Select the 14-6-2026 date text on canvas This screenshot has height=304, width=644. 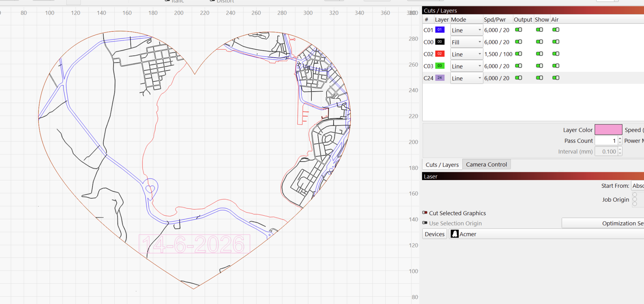(x=194, y=244)
